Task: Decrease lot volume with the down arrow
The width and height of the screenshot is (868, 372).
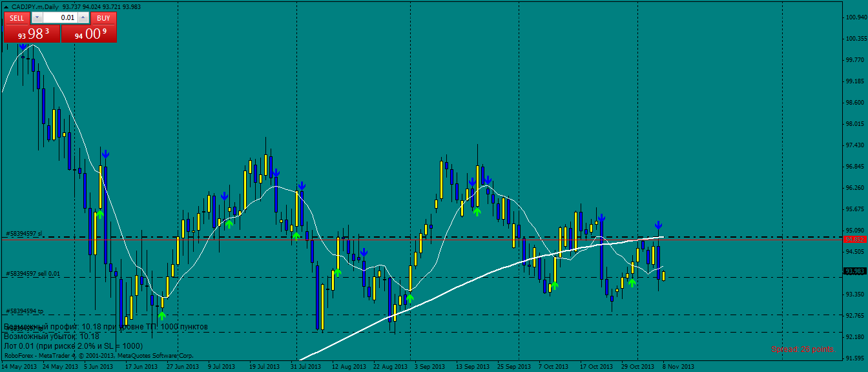Action: pyautogui.click(x=37, y=18)
